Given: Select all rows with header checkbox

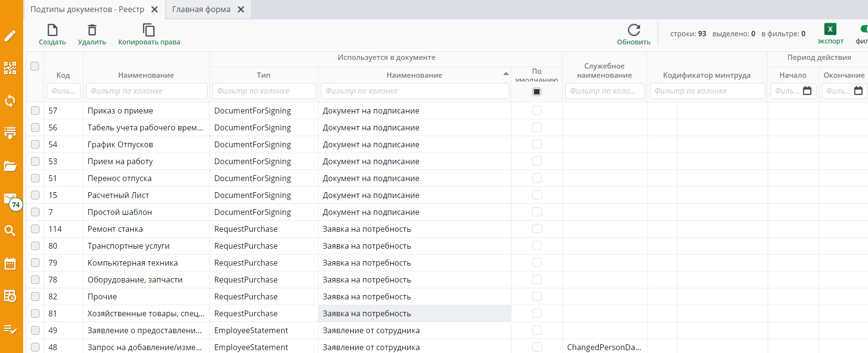Looking at the screenshot, I should (x=35, y=66).
